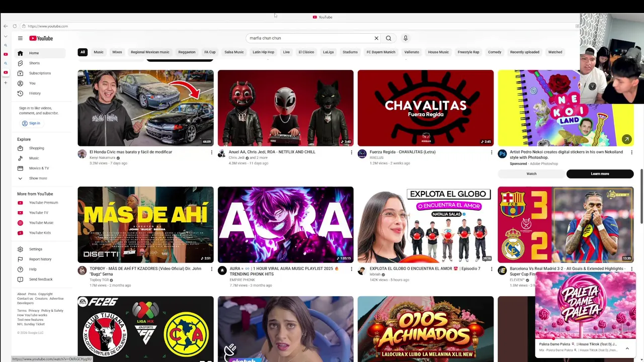Click the magnifier search button
Viewport: 644px width, 362px height.
tap(388, 38)
